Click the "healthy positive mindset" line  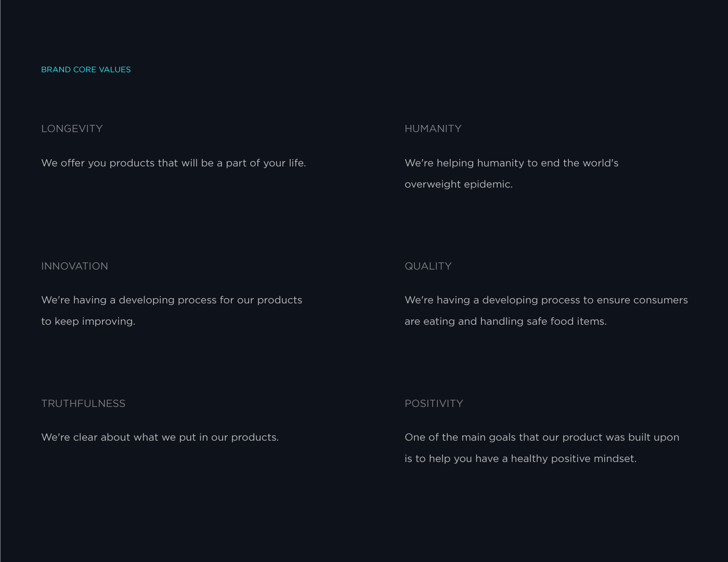521,459
